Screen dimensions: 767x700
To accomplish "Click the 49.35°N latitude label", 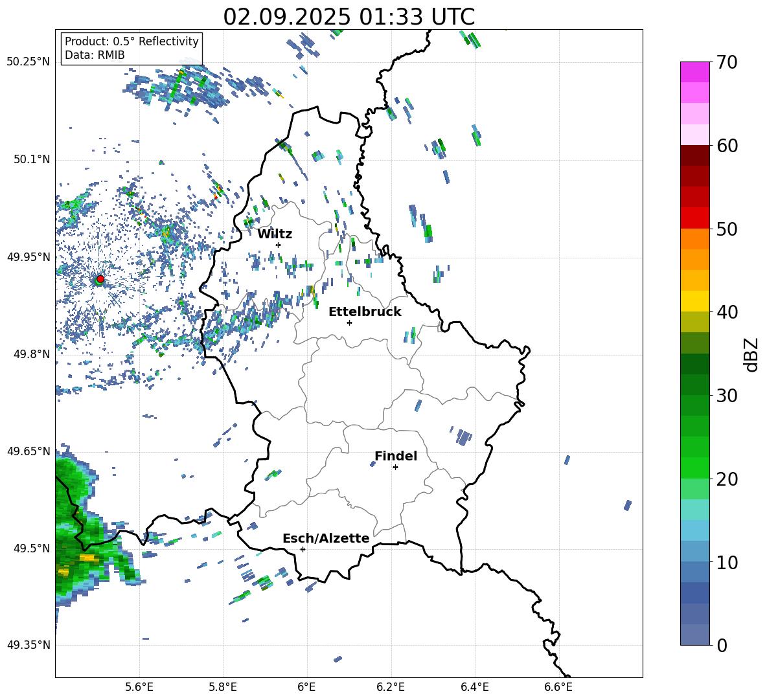I will 29,645.
